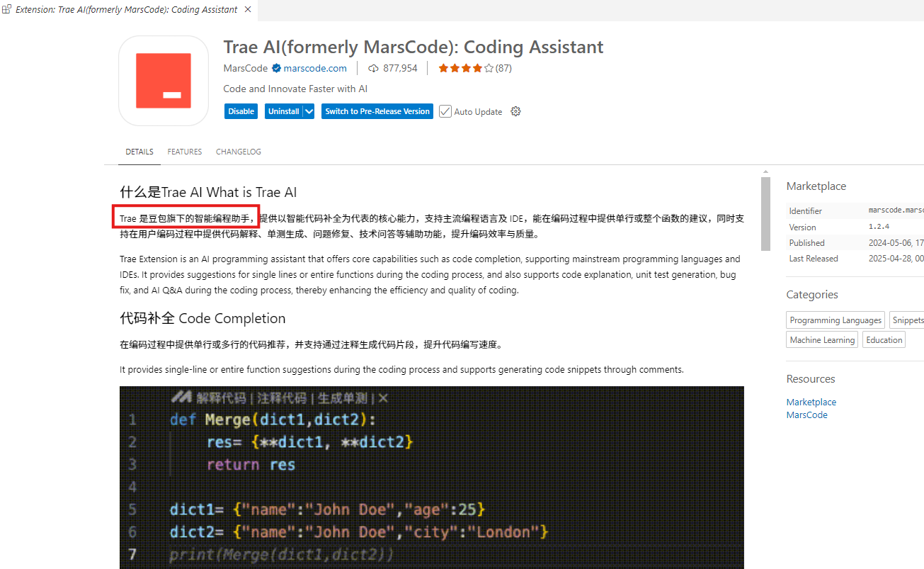The height and width of the screenshot is (569, 924).
Task: Click the (87) rating count
Action: click(503, 69)
